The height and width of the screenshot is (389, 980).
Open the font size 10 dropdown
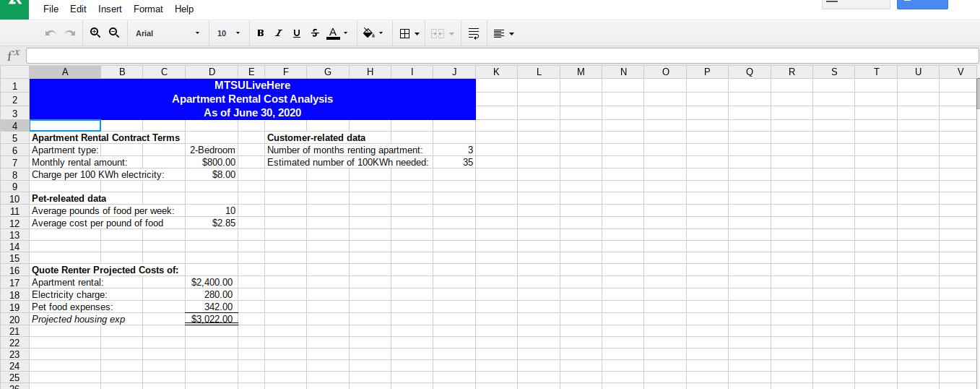(228, 33)
